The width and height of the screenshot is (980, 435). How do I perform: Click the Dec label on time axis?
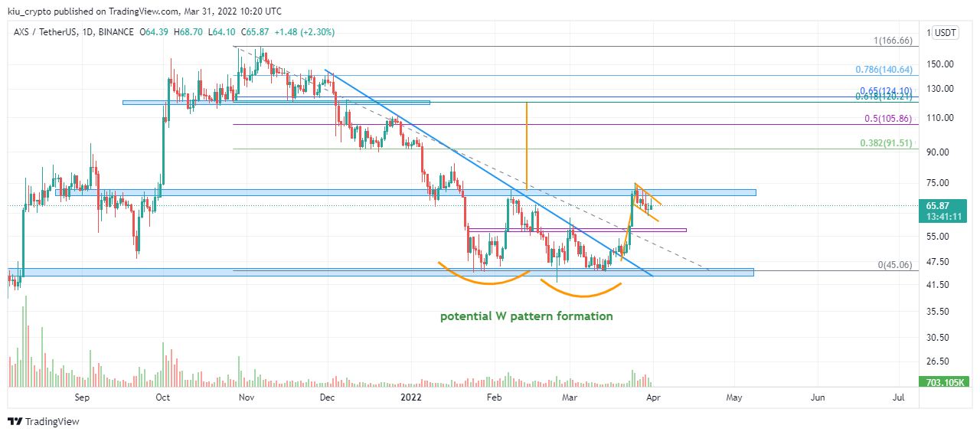327,398
